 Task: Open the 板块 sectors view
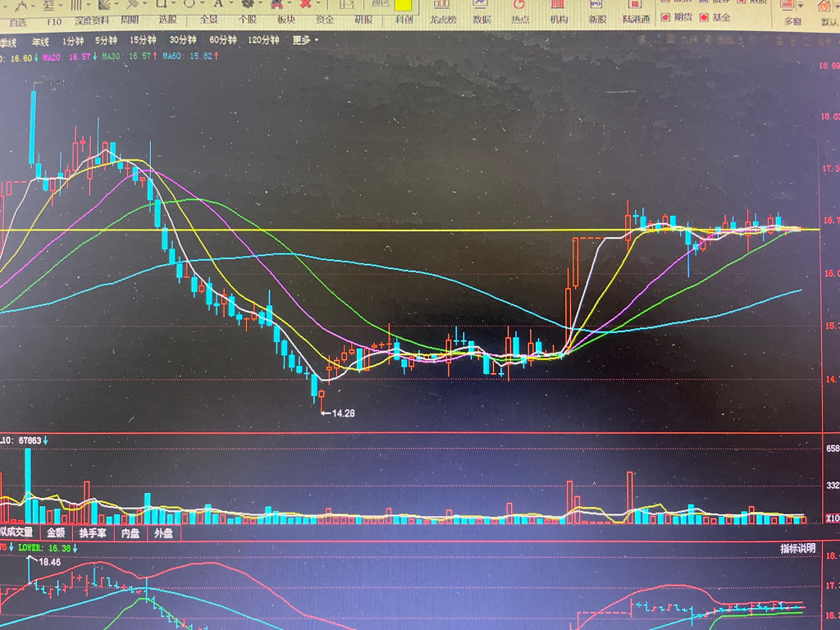coord(286,20)
